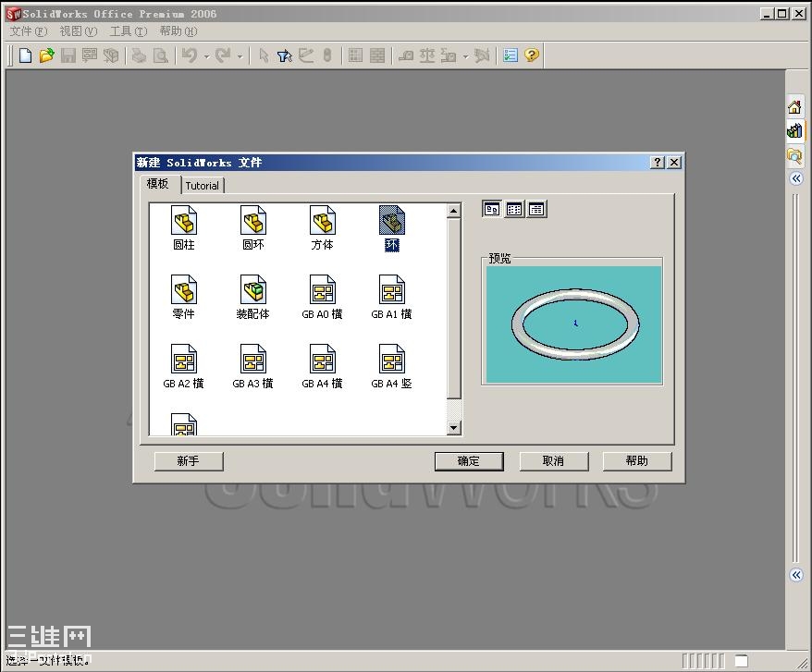Switch to the Tutorial tab
This screenshot has height=672, width=812.
click(202, 186)
